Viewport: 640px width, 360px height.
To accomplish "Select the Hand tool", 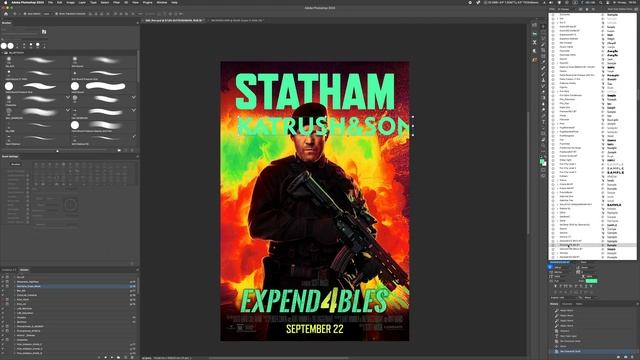I will (x=543, y=139).
